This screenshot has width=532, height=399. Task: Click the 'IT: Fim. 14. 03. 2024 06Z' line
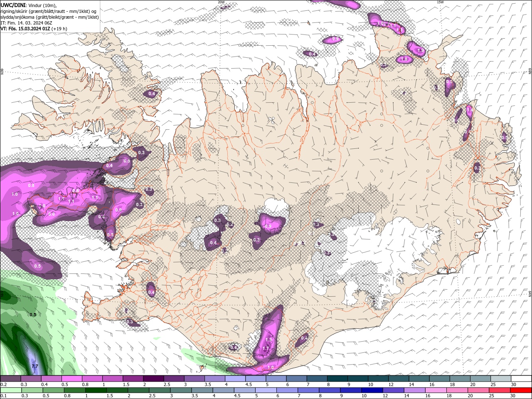click(26, 23)
